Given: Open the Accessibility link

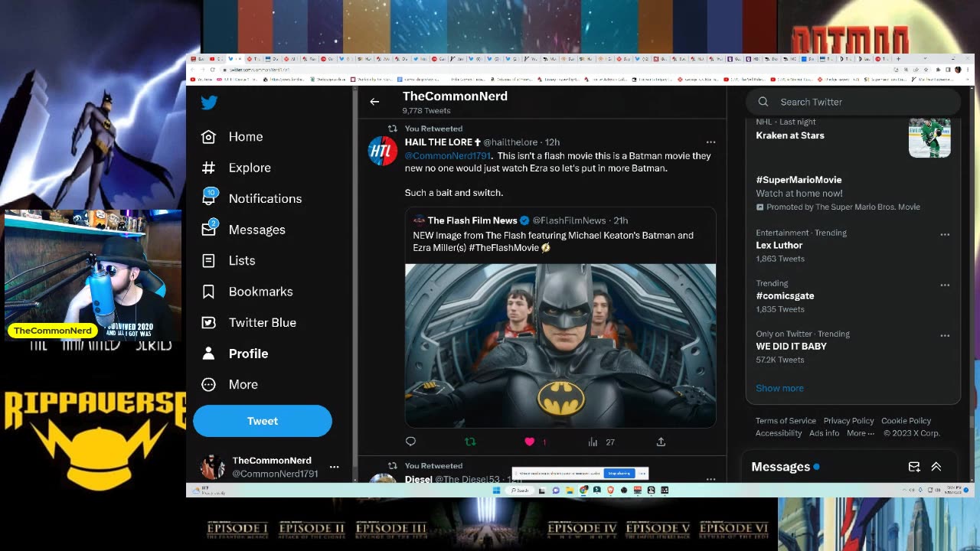Looking at the screenshot, I should [x=779, y=433].
